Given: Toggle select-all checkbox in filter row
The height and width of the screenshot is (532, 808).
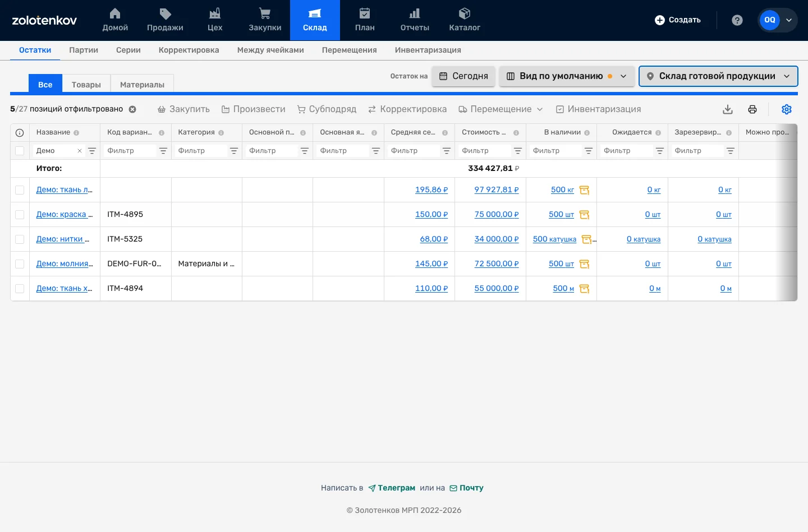Looking at the screenshot, I should point(20,151).
